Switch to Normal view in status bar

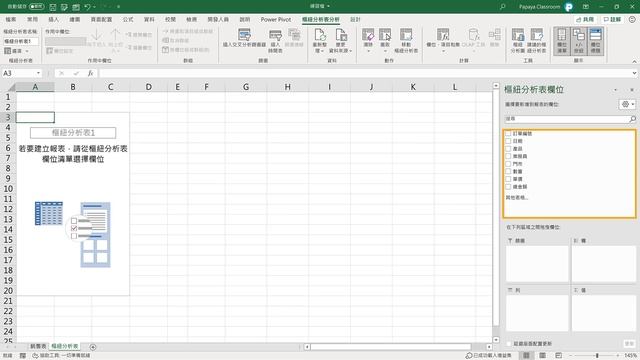click(527, 356)
